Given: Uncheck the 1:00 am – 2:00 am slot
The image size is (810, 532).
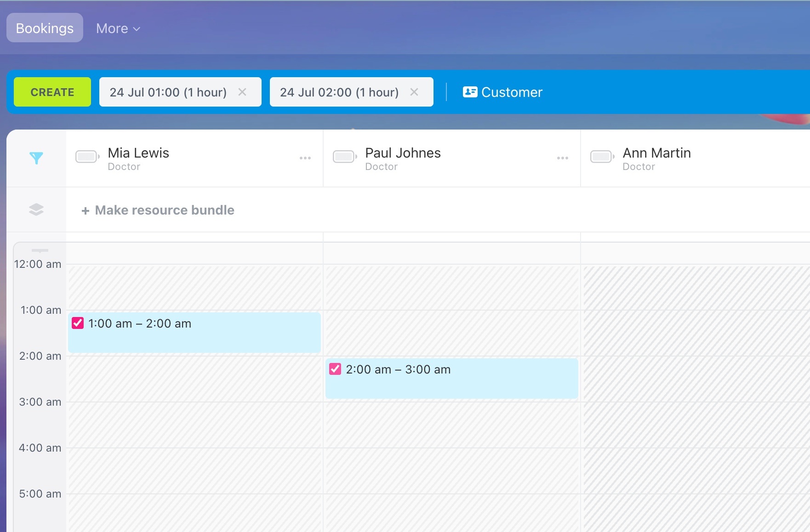Looking at the screenshot, I should [78, 323].
